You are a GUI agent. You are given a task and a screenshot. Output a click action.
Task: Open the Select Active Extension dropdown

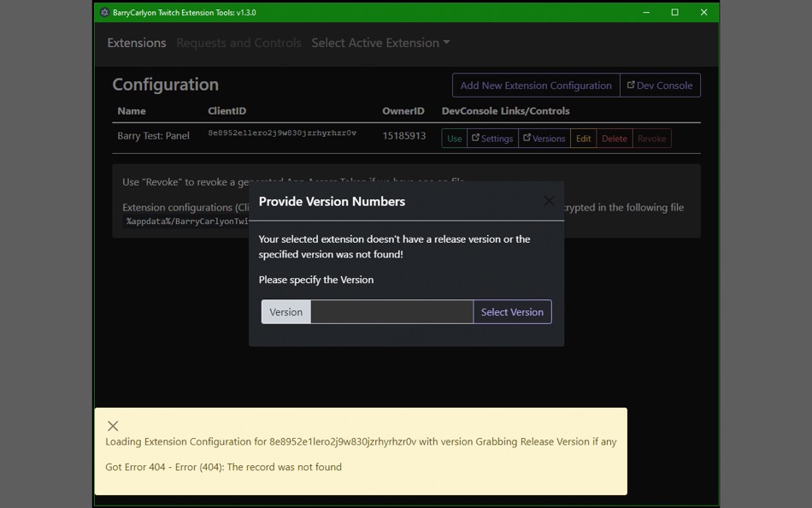380,43
